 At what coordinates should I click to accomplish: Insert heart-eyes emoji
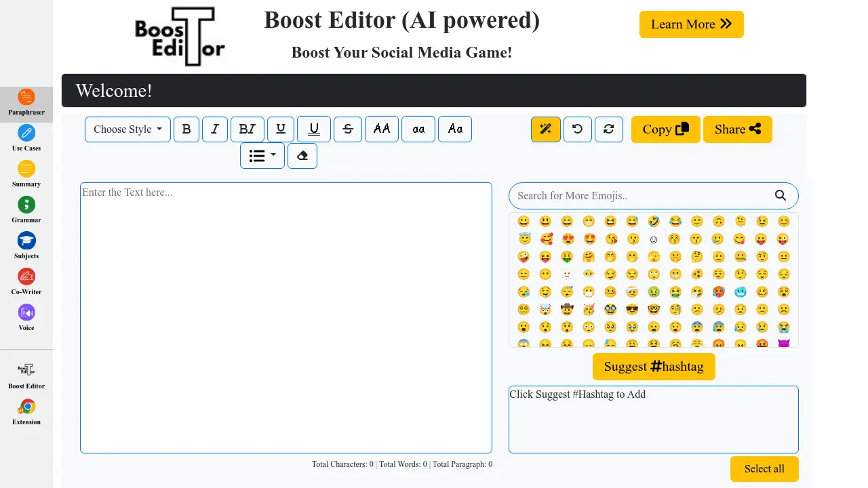tap(567, 239)
